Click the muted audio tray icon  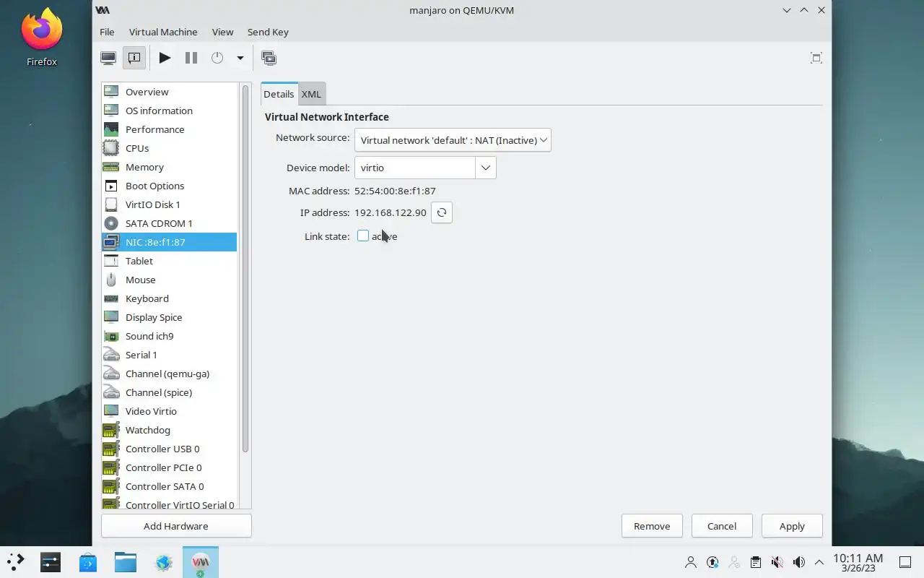[777, 562]
